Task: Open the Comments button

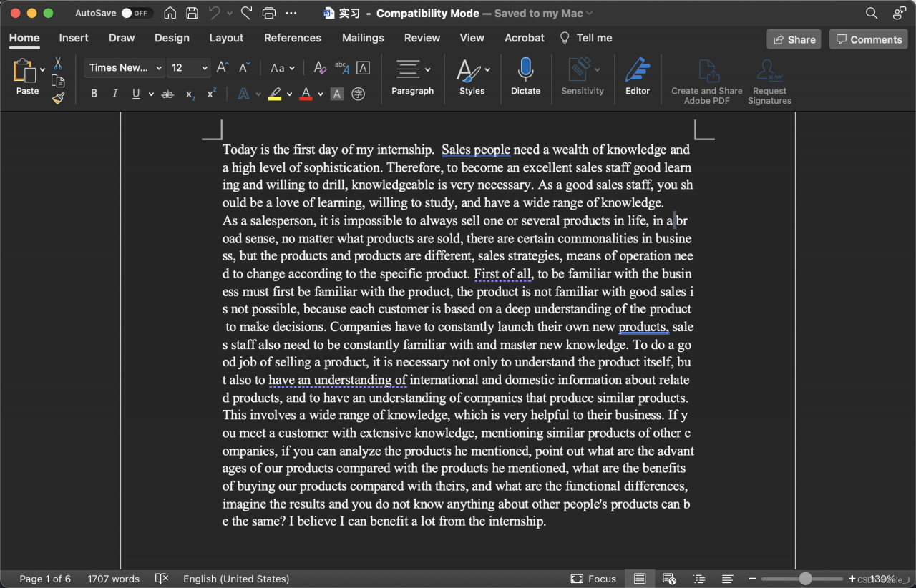Action: [x=868, y=39]
